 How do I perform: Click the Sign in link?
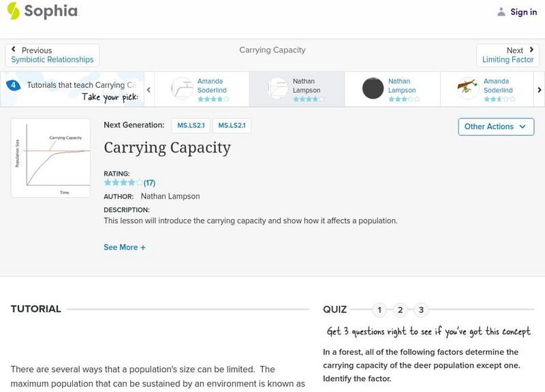tap(523, 12)
